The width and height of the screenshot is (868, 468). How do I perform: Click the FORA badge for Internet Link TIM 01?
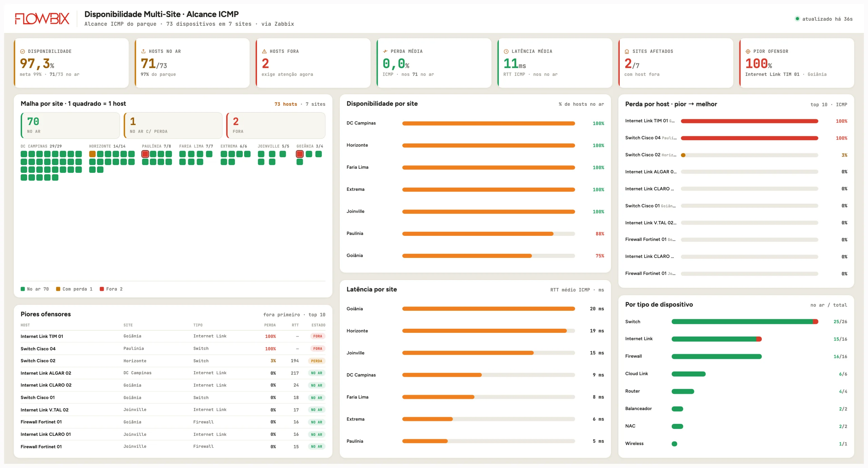(x=318, y=336)
